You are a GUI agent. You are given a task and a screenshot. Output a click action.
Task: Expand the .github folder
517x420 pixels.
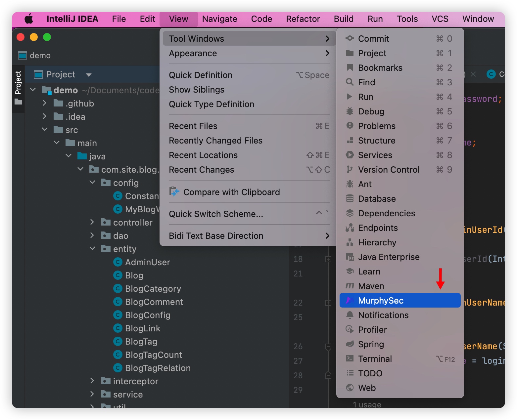pyautogui.click(x=44, y=103)
